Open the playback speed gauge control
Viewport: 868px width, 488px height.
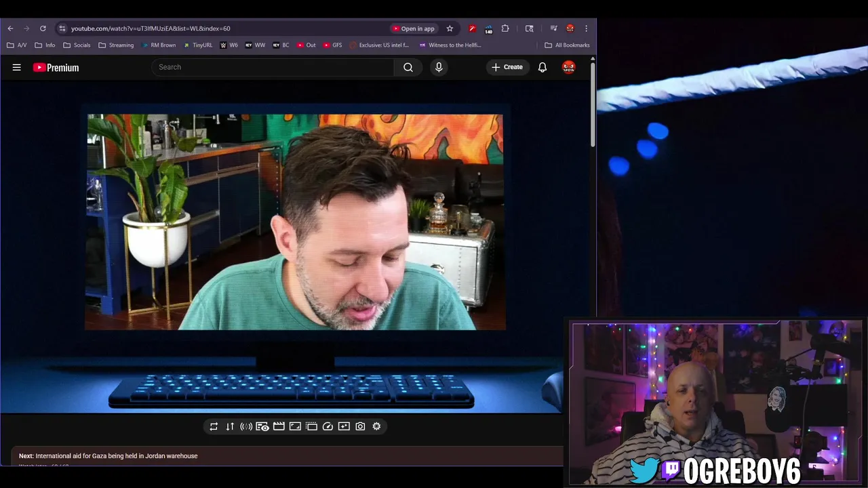pos(328,426)
